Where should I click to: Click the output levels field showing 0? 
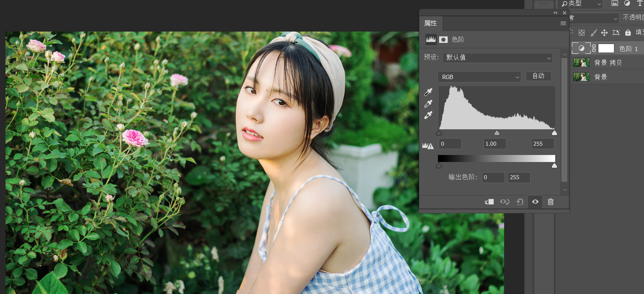tap(493, 177)
